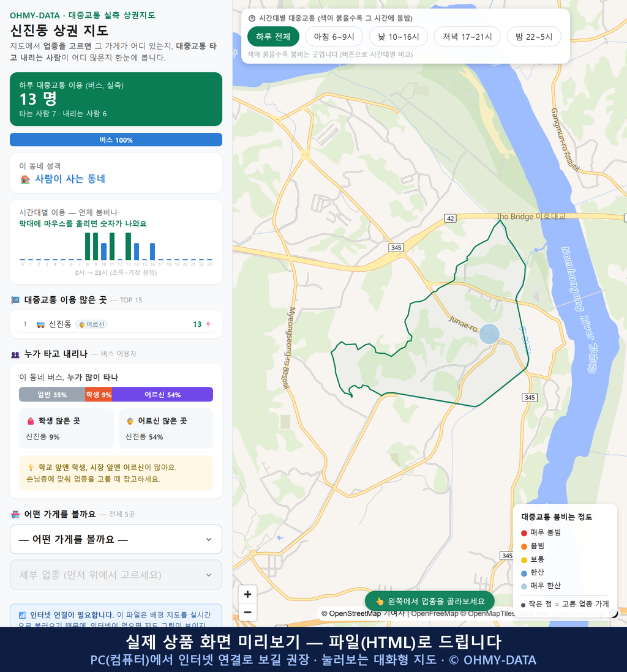Click the shop icon by 어떤 가게를 볼까요 heading
Viewport: 627px width, 672px height.
[x=15, y=514]
